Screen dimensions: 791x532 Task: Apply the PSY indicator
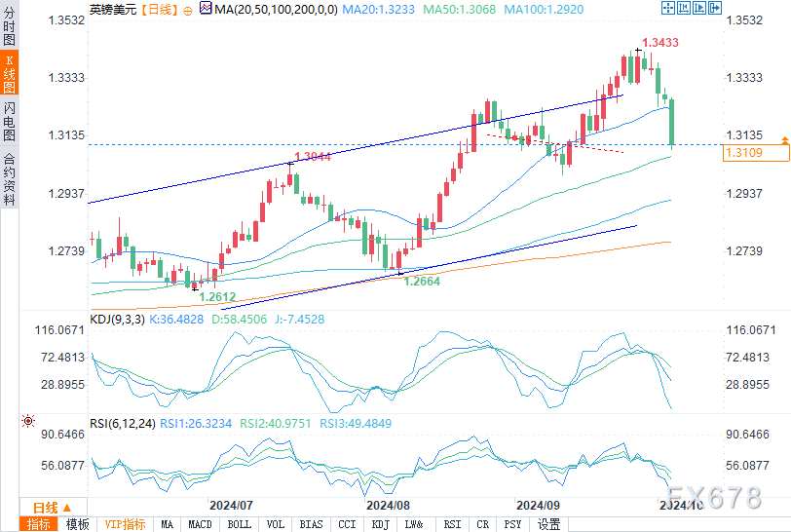point(512,524)
